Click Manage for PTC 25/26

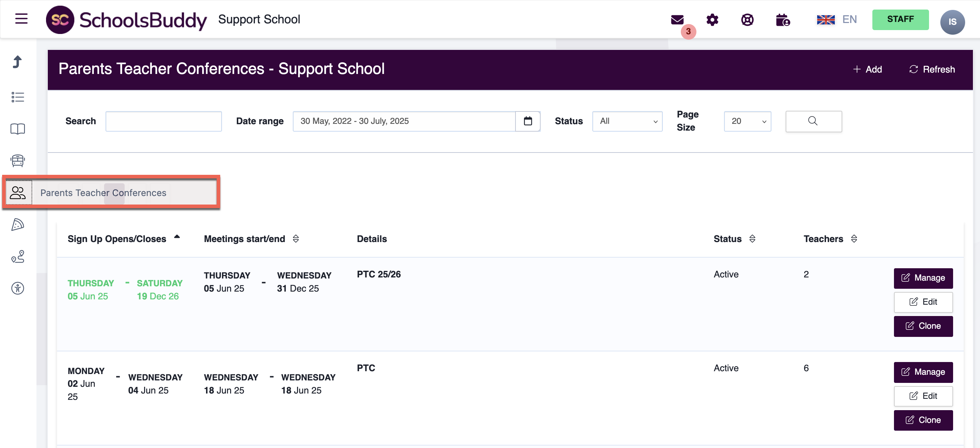click(923, 278)
